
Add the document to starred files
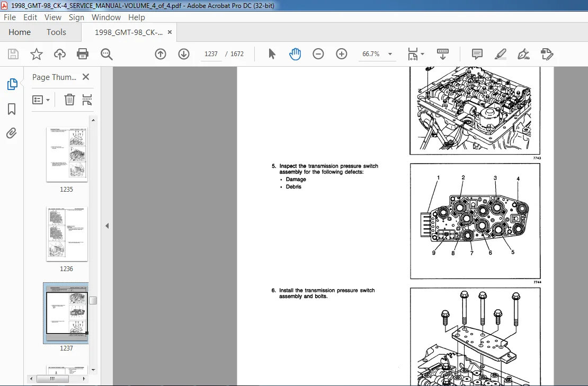coord(37,54)
